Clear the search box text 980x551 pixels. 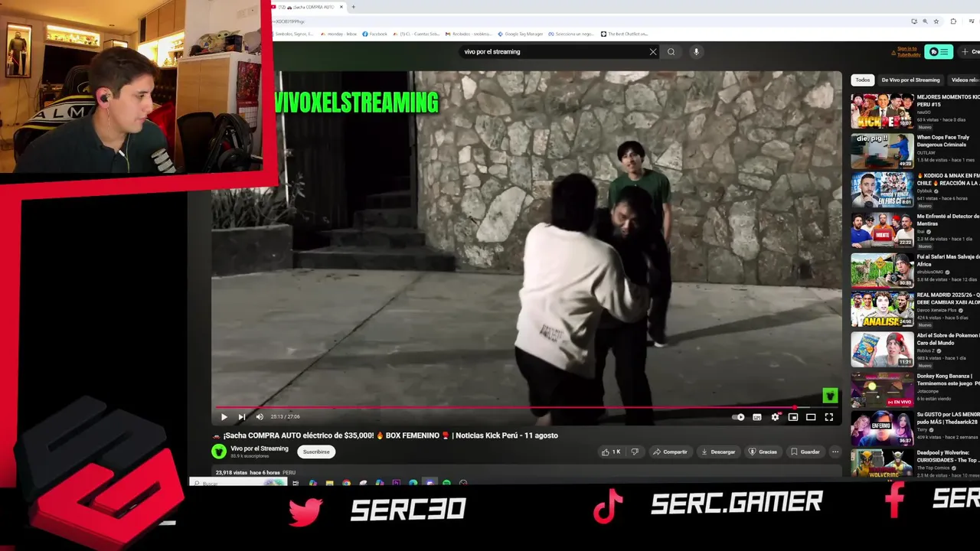653,52
